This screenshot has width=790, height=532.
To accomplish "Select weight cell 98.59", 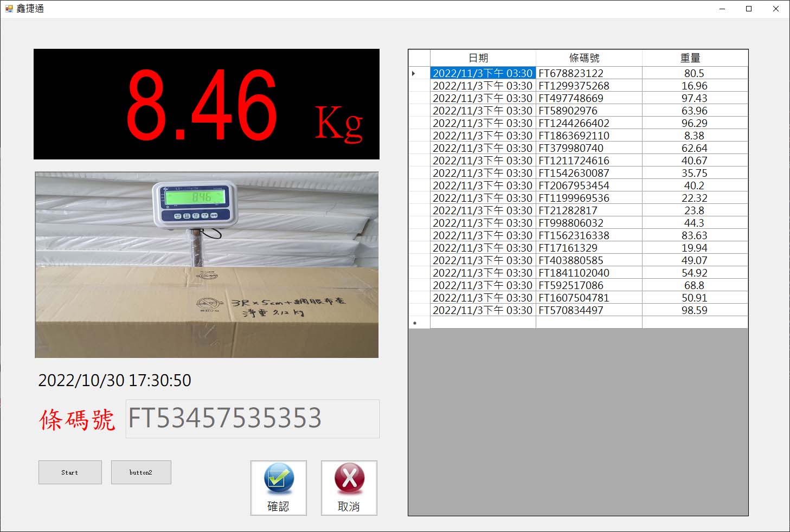I will tap(695, 310).
